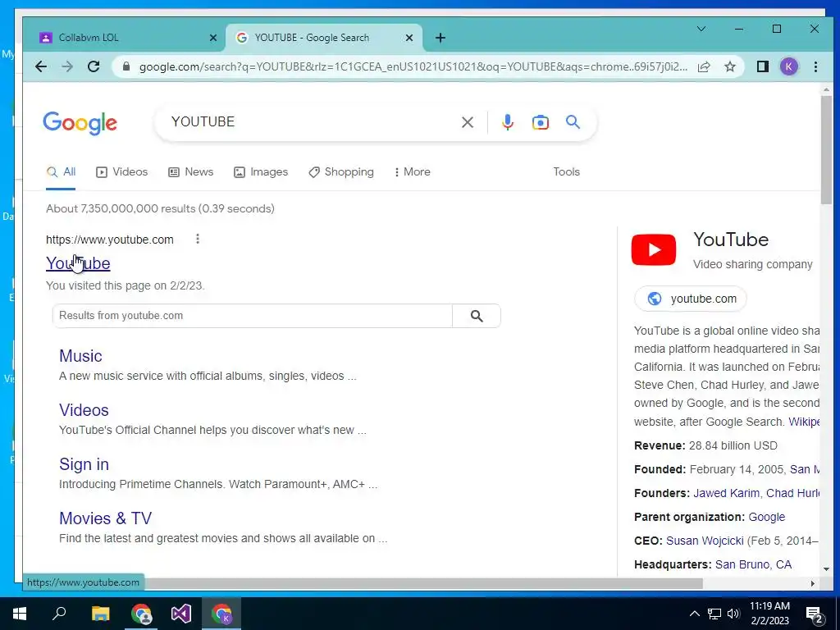Close the Collabvm LOL tab
This screenshot has width=840, height=630.
pyautogui.click(x=213, y=38)
